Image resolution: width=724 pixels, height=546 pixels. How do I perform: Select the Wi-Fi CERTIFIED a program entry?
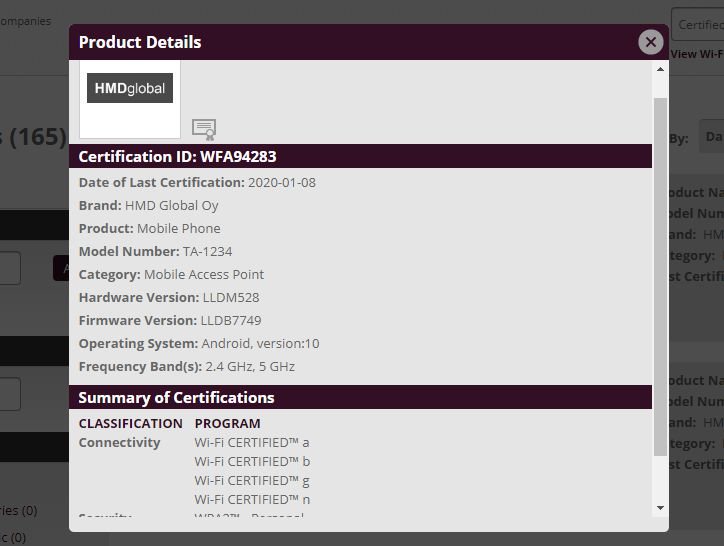[x=252, y=443]
